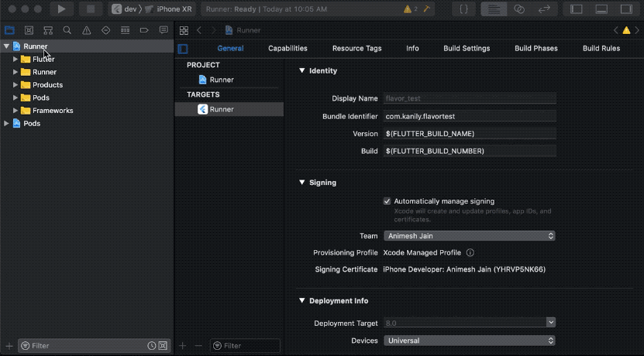Open the Build Rules tab
This screenshot has height=356, width=644.
tap(601, 49)
